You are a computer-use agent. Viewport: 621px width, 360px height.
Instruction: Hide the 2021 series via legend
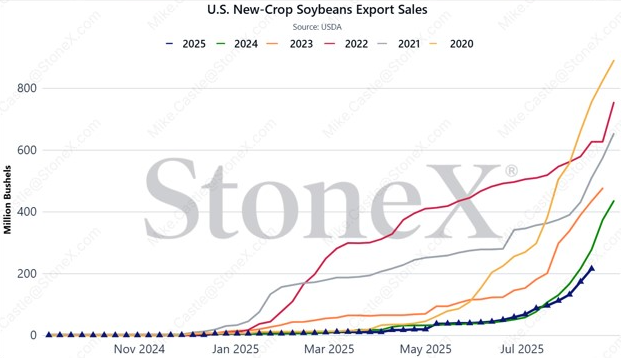pyautogui.click(x=399, y=44)
